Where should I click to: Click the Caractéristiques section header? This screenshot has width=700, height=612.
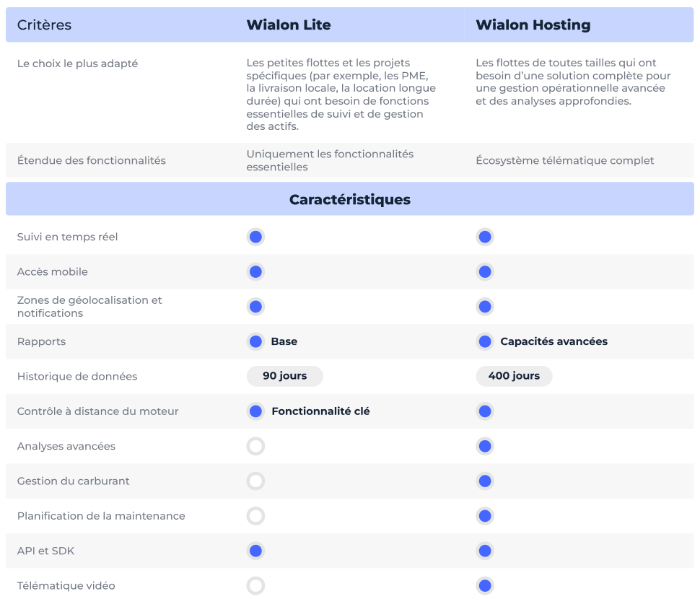tap(350, 199)
